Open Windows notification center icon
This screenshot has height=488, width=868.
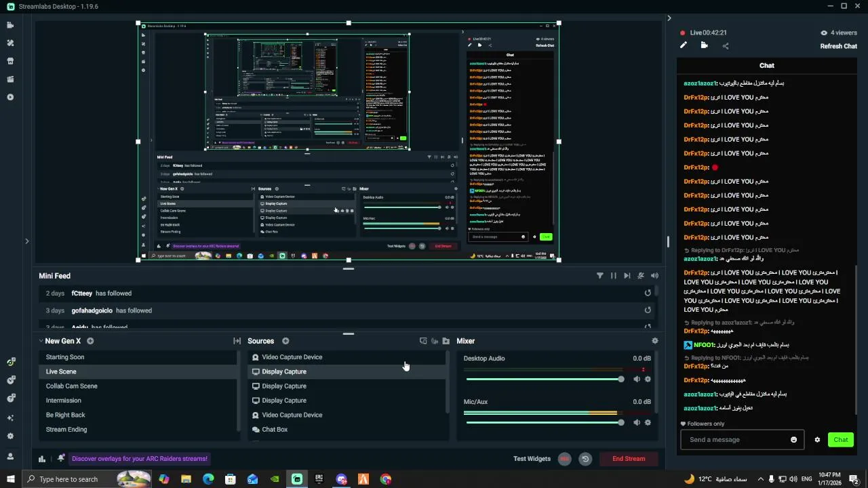[854, 479]
